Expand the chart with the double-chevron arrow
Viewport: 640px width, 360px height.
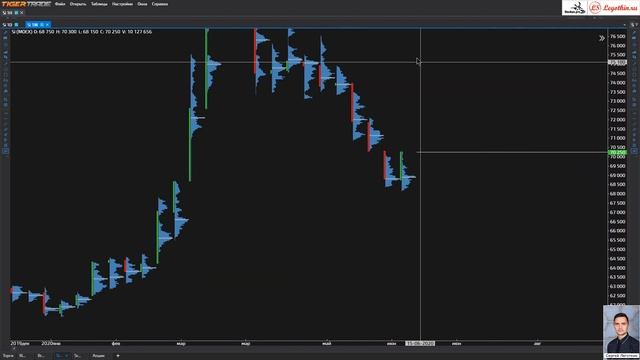click(x=602, y=38)
